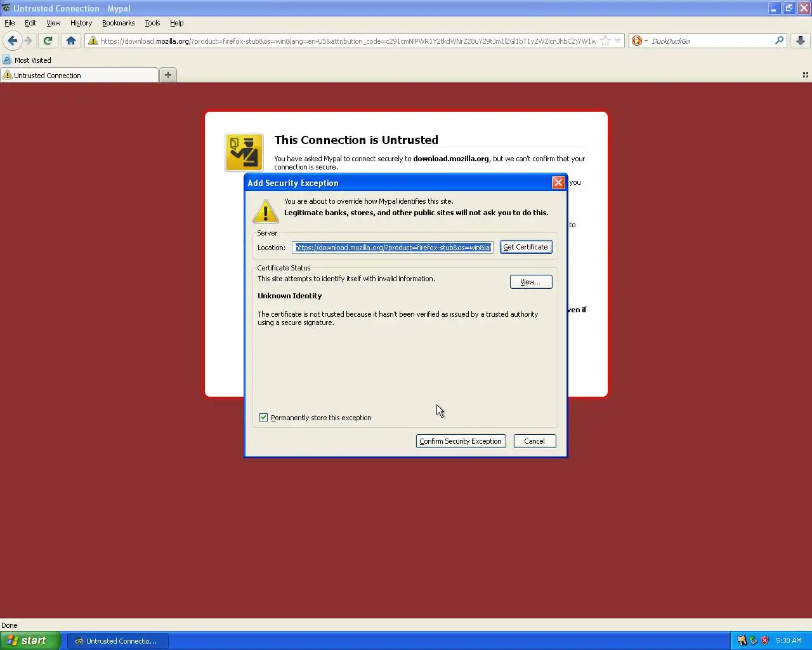Open a new tab with the plus button
Screen dimensions: 812x650
(x=168, y=75)
